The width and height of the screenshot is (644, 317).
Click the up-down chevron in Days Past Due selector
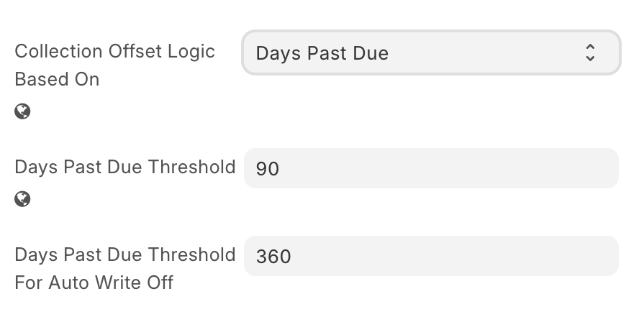pyautogui.click(x=590, y=53)
